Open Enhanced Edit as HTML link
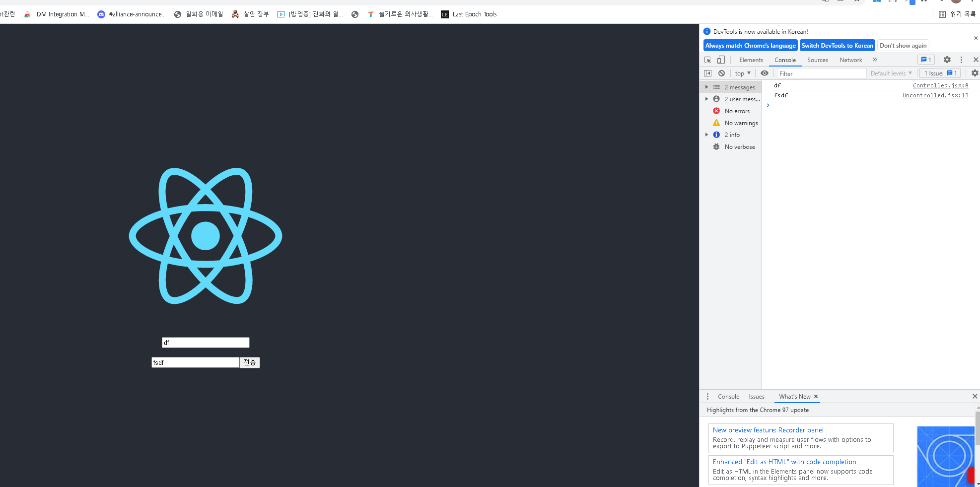The width and height of the screenshot is (980, 487). click(x=784, y=462)
